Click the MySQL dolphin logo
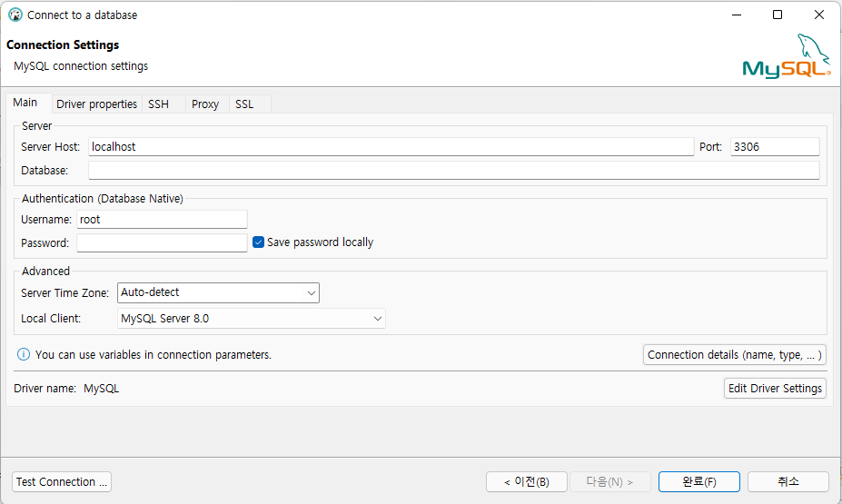Viewport: 842px width, 504px height. pyautogui.click(x=787, y=56)
